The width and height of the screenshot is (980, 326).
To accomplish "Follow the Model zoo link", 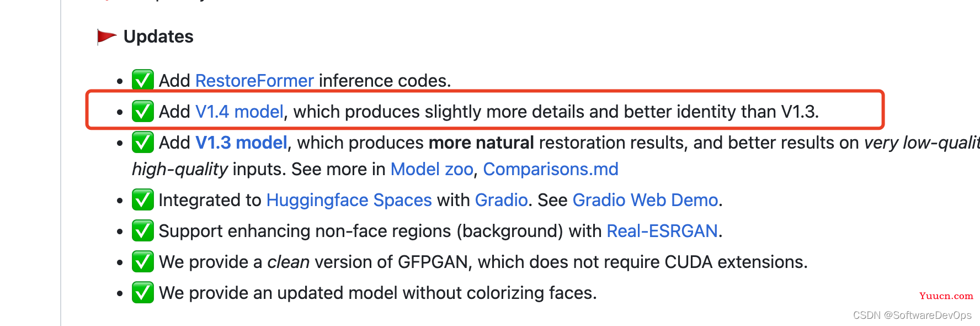I will [432, 169].
